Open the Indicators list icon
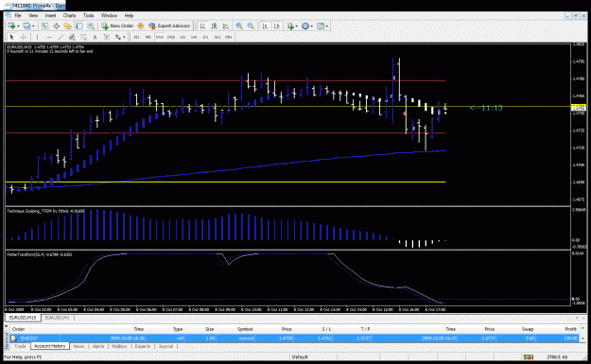This screenshot has width=591, height=364. tap(290, 26)
